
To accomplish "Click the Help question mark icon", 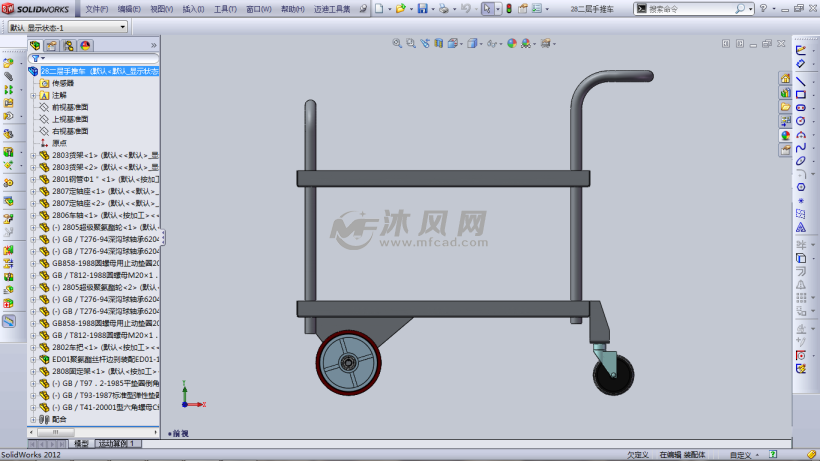I will (x=764, y=8).
